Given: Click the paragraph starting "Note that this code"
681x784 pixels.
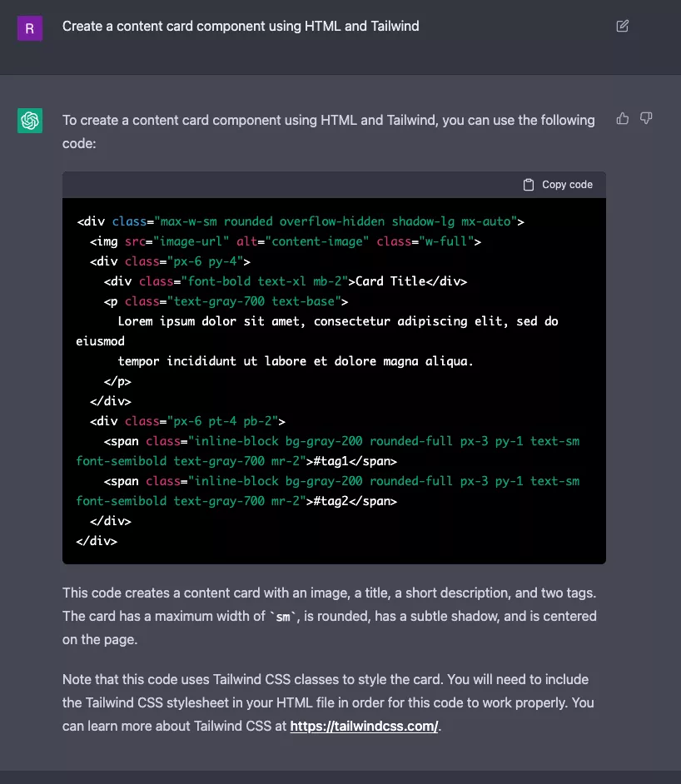Looking at the screenshot, I should (329, 702).
